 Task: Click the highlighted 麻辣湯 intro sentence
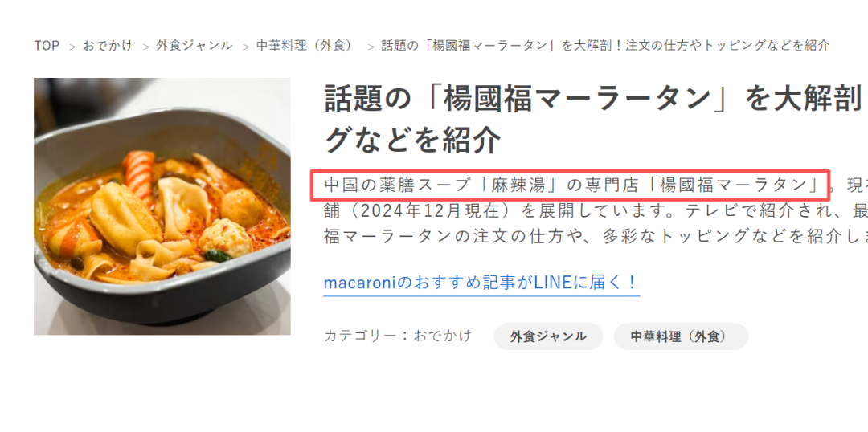570,185
